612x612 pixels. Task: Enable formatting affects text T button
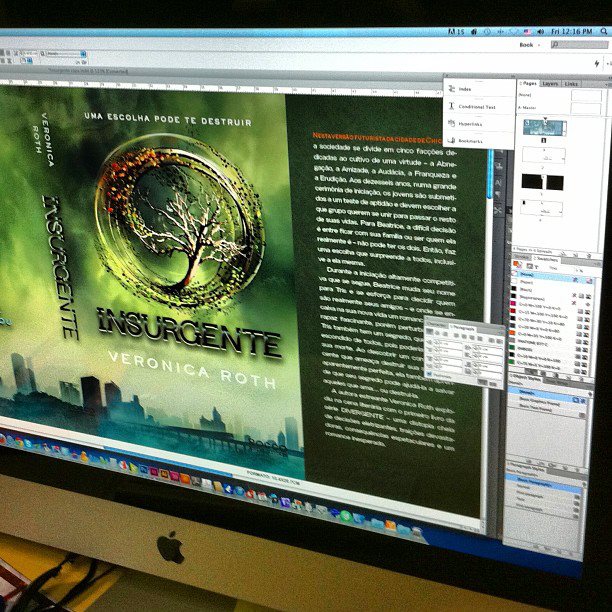click(x=537, y=267)
